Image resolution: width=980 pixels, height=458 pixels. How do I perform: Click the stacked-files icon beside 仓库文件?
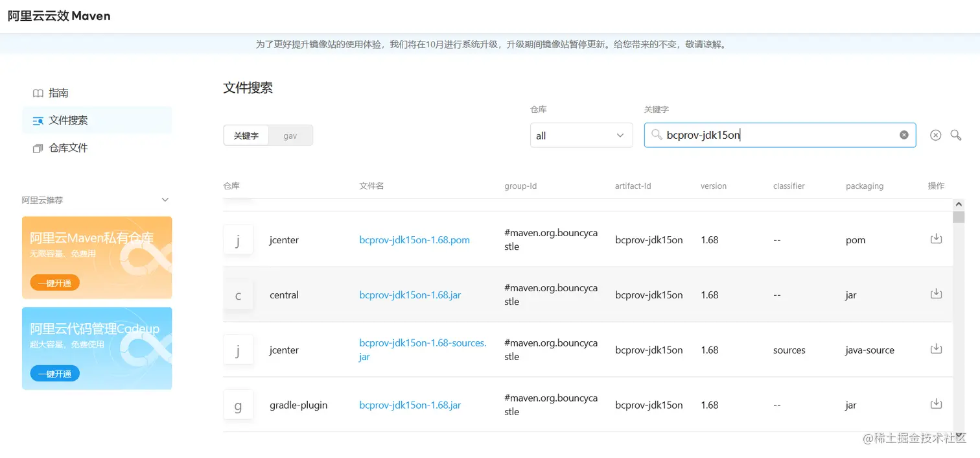coord(38,149)
